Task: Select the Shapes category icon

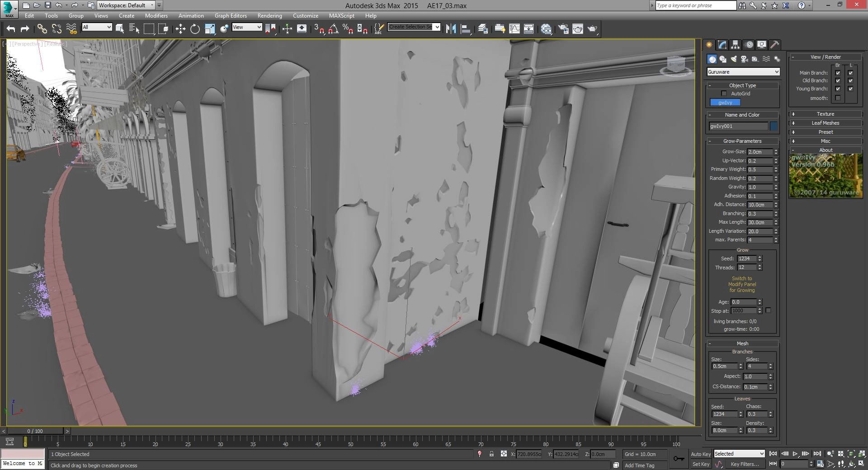Action: click(723, 59)
